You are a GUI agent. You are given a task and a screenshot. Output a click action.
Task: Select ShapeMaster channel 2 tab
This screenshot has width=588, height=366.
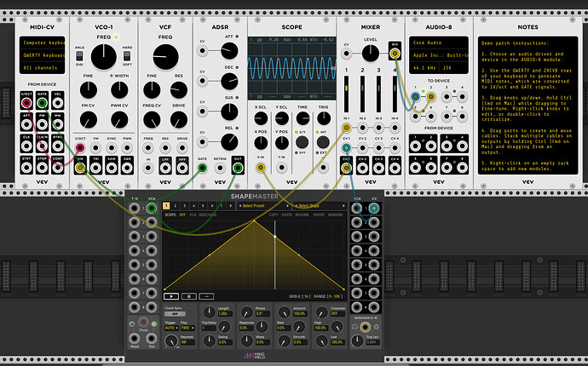pyautogui.click(x=176, y=206)
